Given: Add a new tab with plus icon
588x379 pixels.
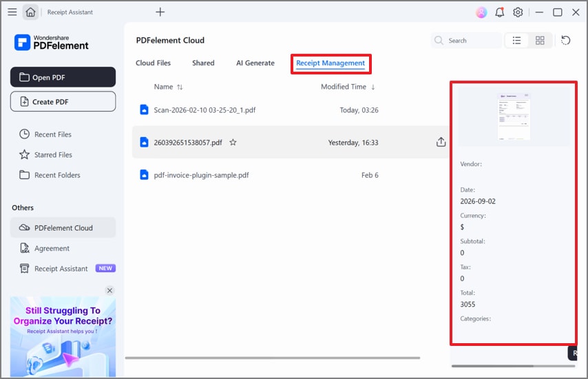Looking at the screenshot, I should (x=160, y=12).
